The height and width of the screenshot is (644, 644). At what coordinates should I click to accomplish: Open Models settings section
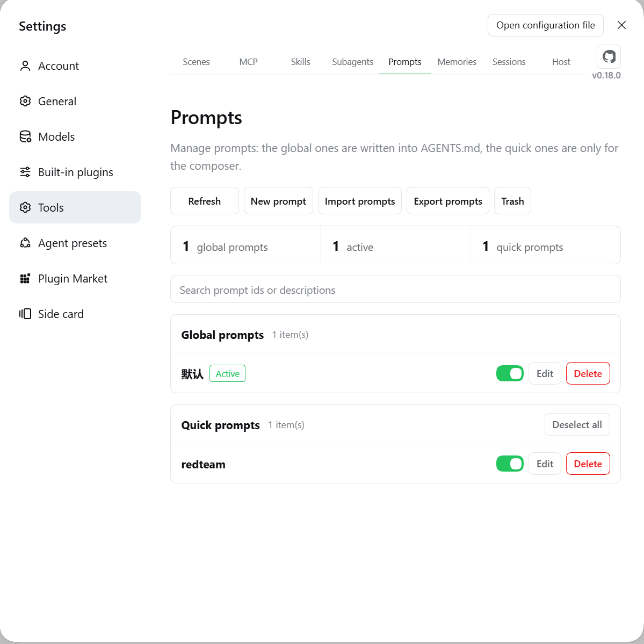[75, 136]
